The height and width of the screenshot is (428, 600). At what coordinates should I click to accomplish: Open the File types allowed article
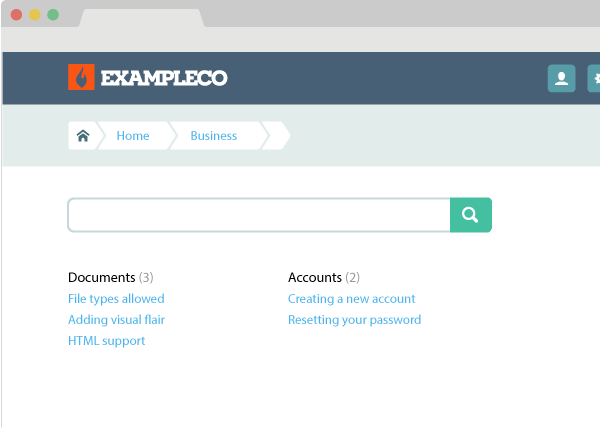coord(116,299)
